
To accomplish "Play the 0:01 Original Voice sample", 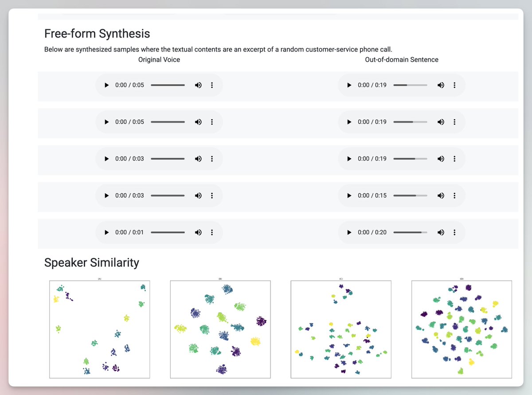I will pos(106,232).
